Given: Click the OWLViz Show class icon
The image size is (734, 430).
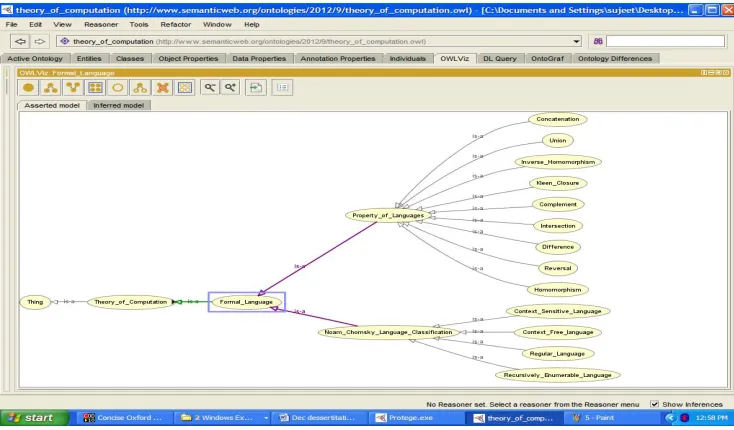Looking at the screenshot, I should (x=29, y=87).
